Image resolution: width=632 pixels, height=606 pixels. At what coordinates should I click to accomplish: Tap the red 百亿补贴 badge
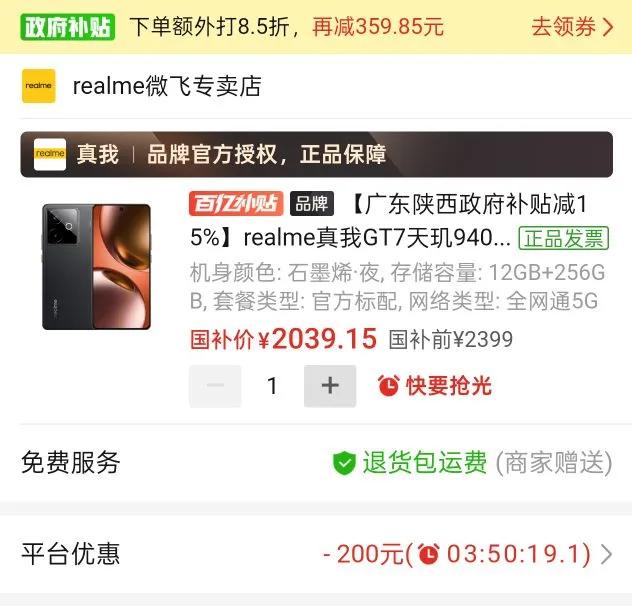(x=236, y=204)
